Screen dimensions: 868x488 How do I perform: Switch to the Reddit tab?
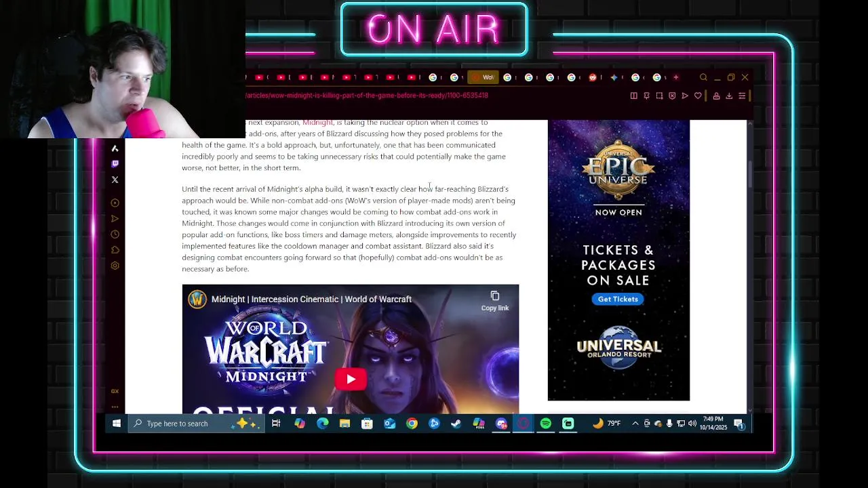(x=593, y=77)
